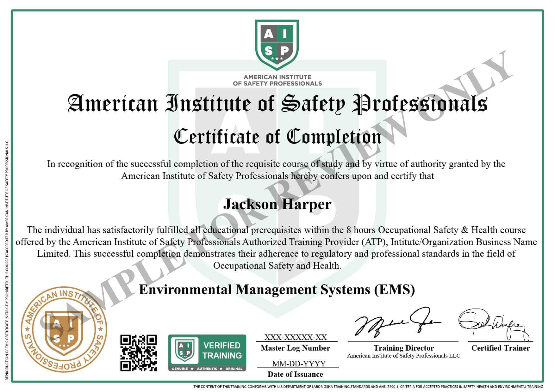Click the Master Log Number label

[295, 348]
